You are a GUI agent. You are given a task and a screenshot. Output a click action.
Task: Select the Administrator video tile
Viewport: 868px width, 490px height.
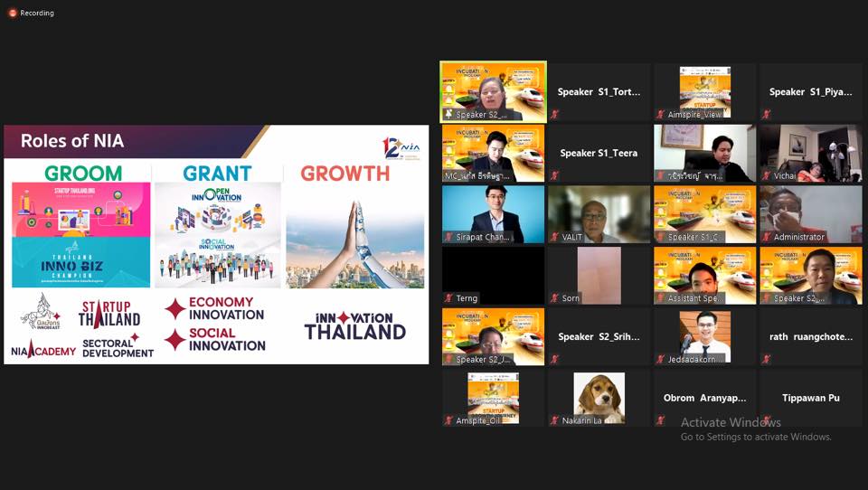pos(810,214)
